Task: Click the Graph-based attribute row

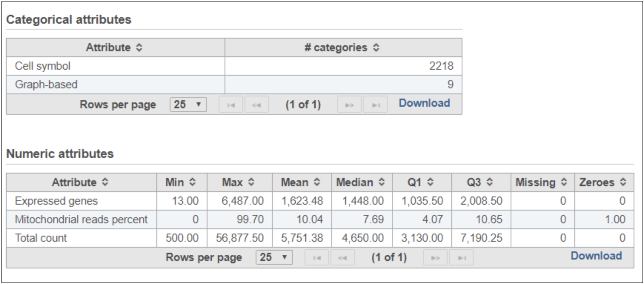Action: point(46,85)
